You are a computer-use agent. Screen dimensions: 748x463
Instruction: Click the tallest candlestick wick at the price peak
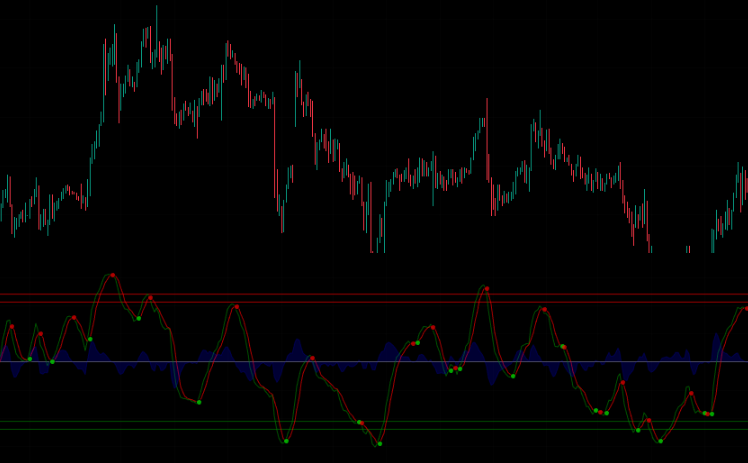click(x=156, y=20)
